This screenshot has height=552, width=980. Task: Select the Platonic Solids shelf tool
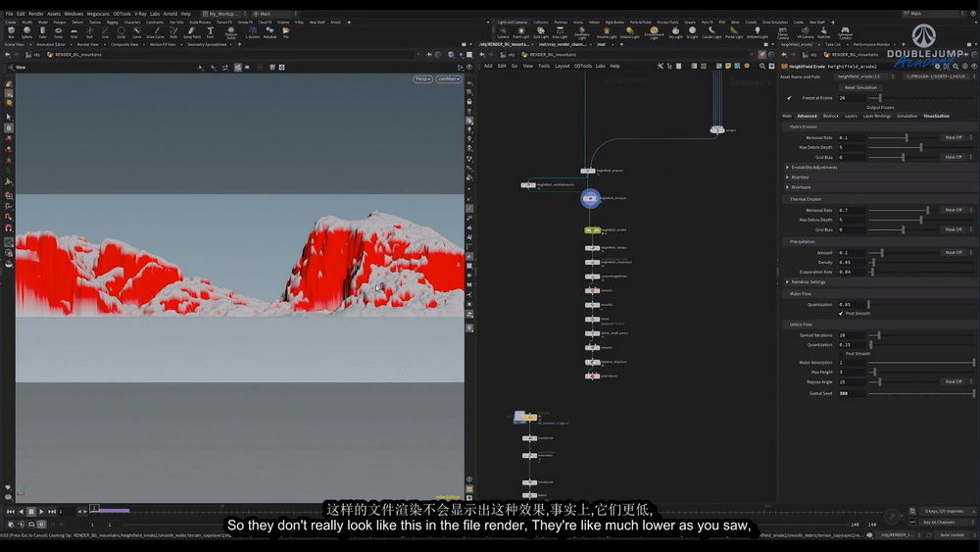pos(230,32)
